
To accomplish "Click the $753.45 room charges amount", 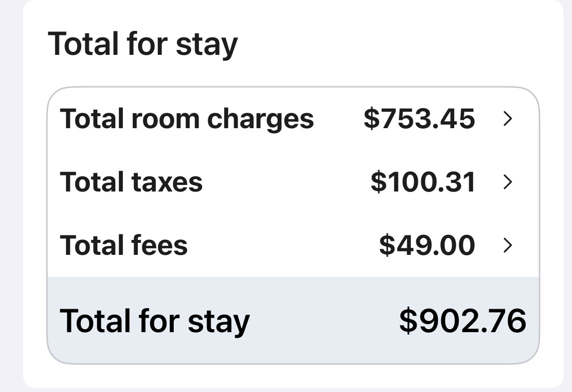I will click(x=419, y=119).
